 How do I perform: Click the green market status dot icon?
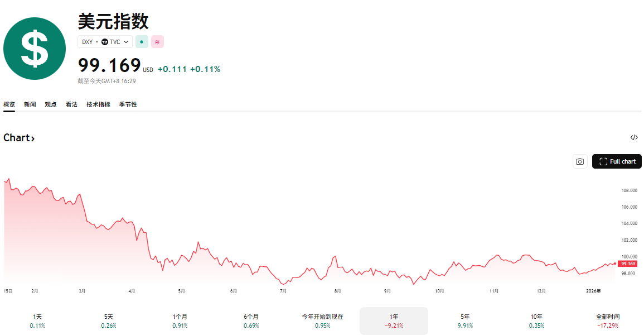(x=142, y=42)
